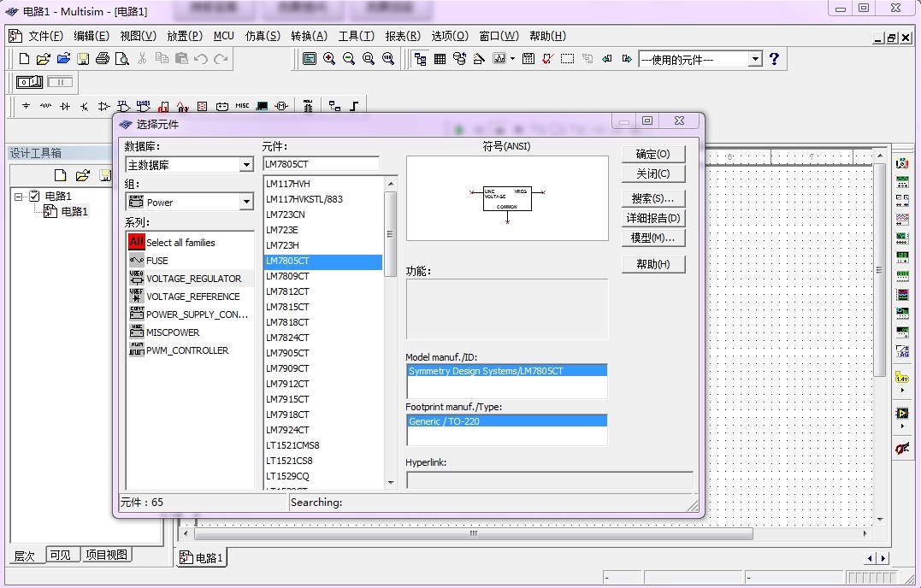The height and width of the screenshot is (588, 921).
Task: Open the grapher dropdown arrow
Action: click(x=512, y=59)
